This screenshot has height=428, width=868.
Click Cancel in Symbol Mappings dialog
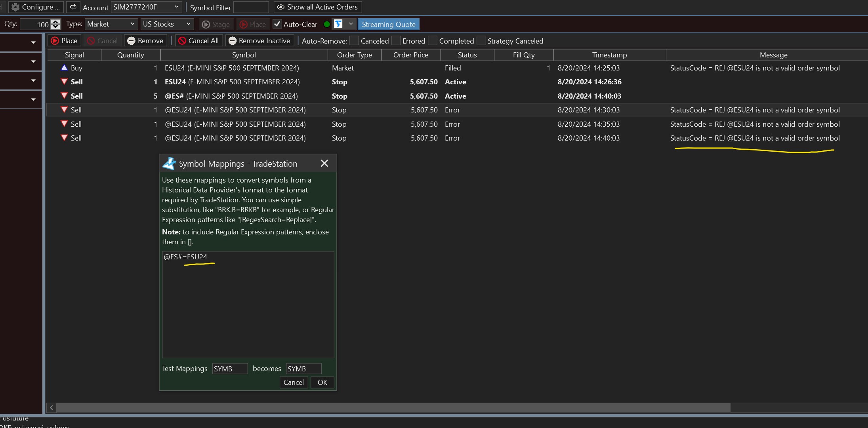[x=294, y=382]
